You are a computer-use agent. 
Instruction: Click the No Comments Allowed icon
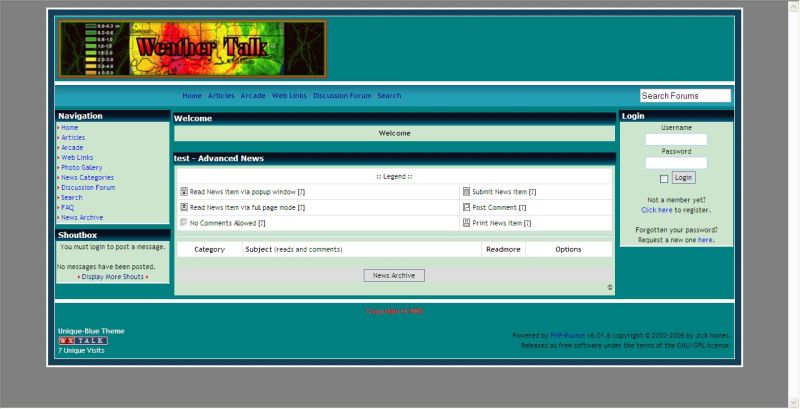pyautogui.click(x=184, y=223)
